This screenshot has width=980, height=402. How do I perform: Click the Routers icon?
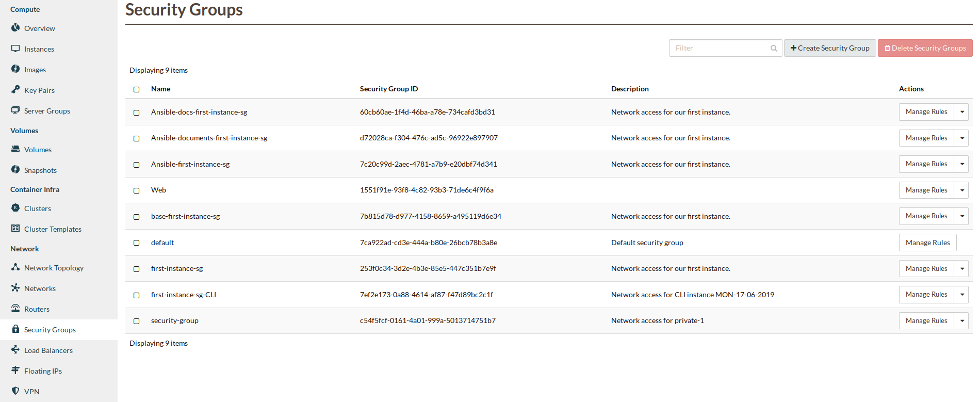(15, 308)
